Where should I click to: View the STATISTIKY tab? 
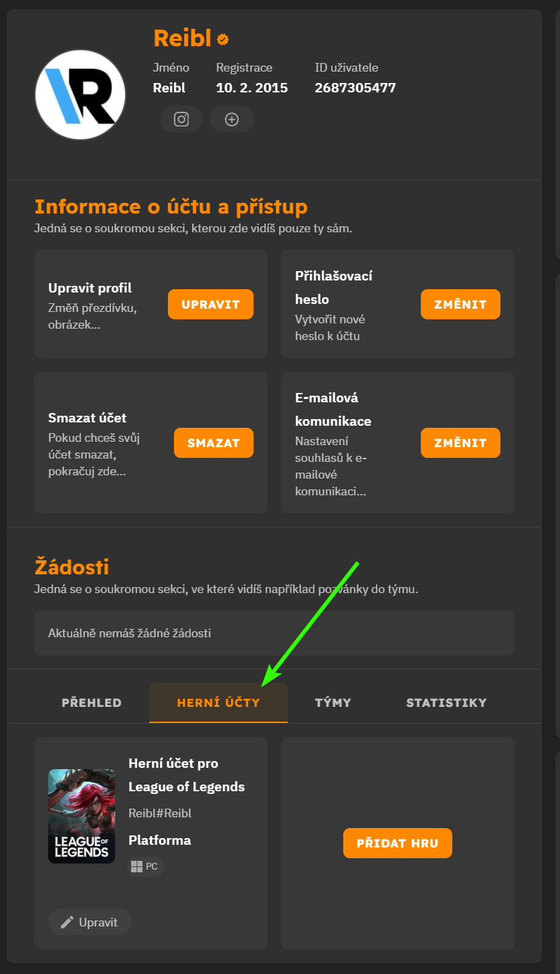(x=446, y=703)
